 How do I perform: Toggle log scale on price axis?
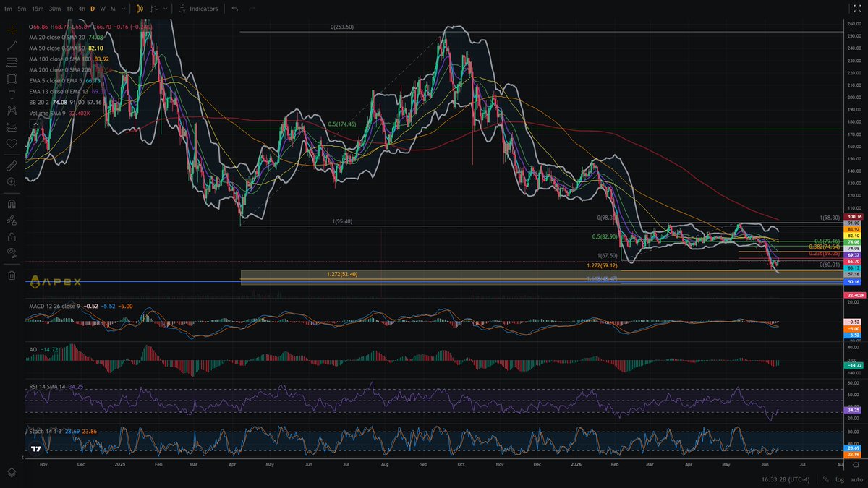pos(840,479)
